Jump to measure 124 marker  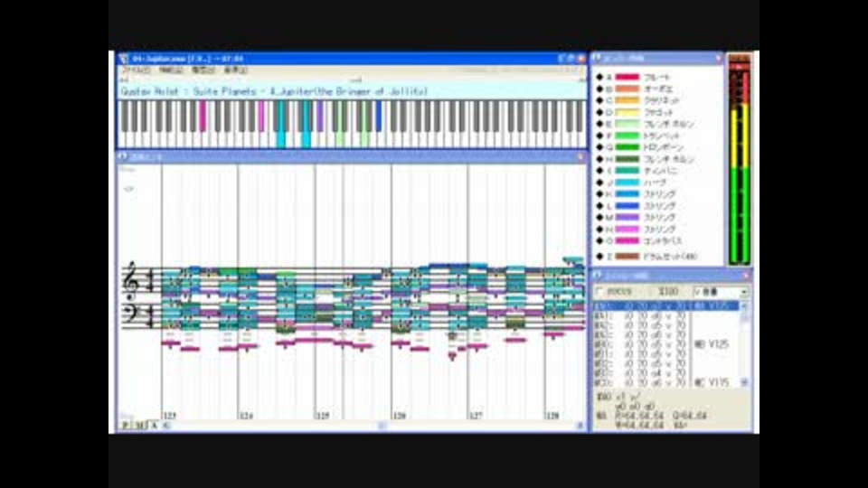pos(246,415)
